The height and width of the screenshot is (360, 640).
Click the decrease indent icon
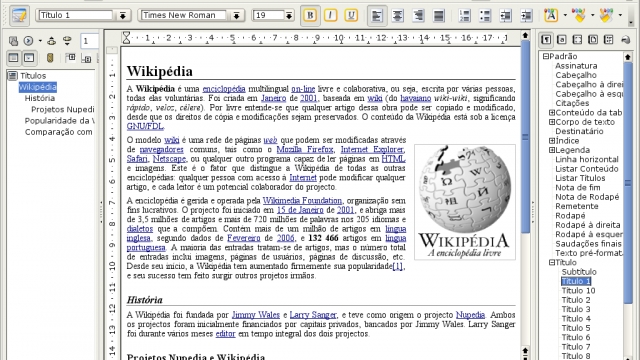pyautogui.click(x=506, y=16)
